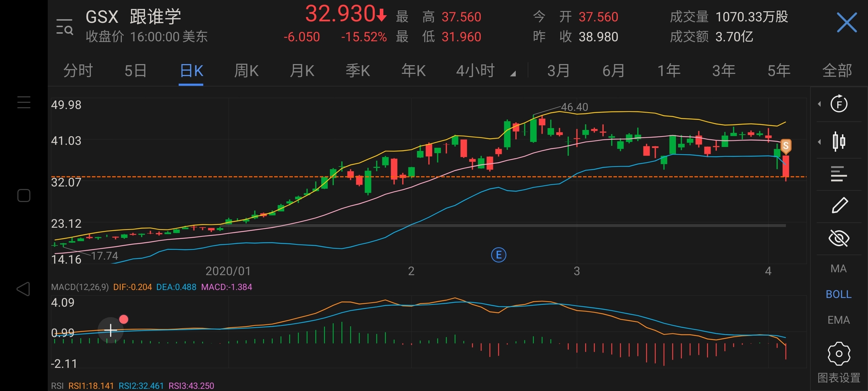Tap the F price adjustment icon
This screenshot has height=391, width=868.
click(x=839, y=104)
